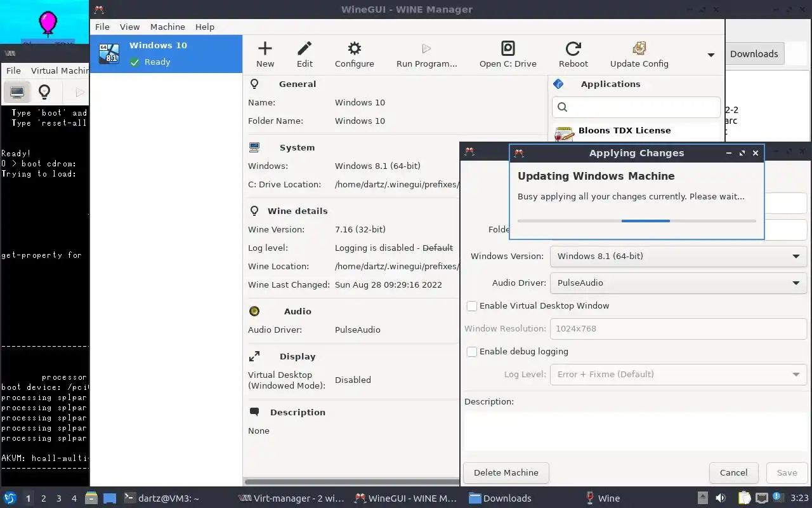This screenshot has width=812, height=508.
Task: Click the Downloads button in background window
Action: [x=754, y=54]
